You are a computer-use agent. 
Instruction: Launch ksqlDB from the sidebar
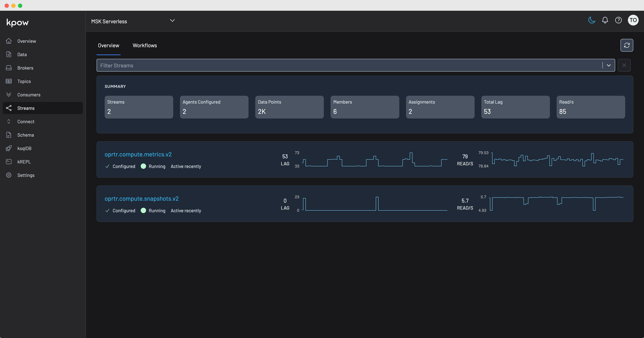coord(9,148)
